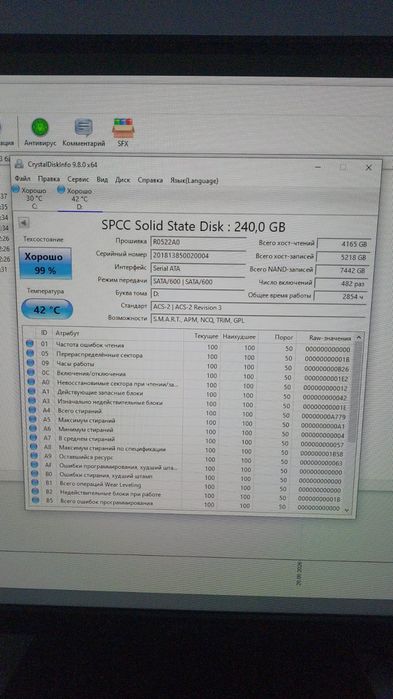
Task: Click the serial number field 201813850020004
Action: tap(198, 255)
